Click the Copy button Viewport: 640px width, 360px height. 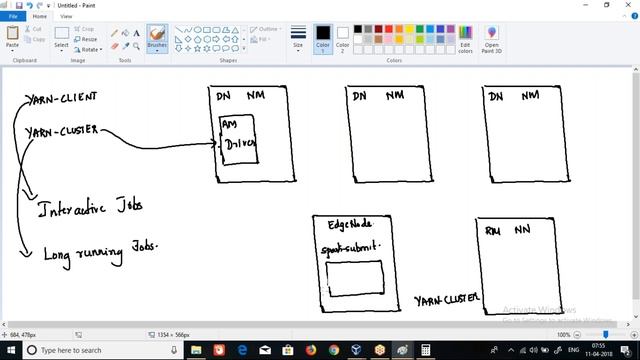coord(35,39)
